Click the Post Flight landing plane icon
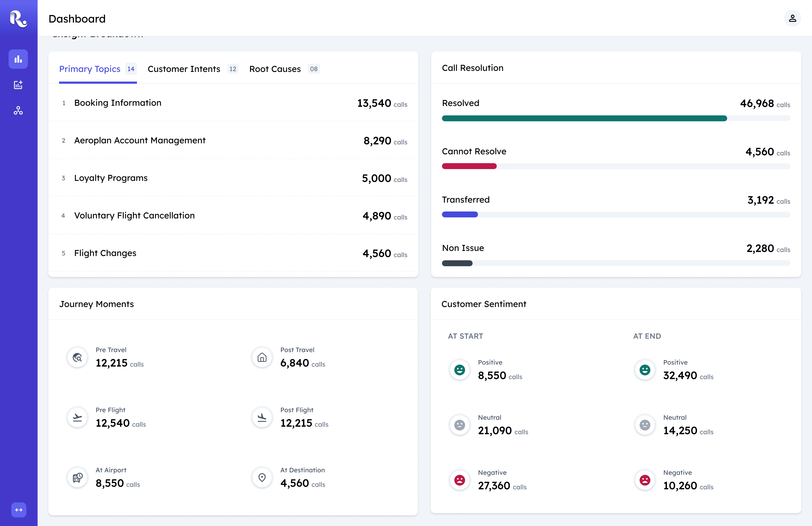 click(x=262, y=417)
